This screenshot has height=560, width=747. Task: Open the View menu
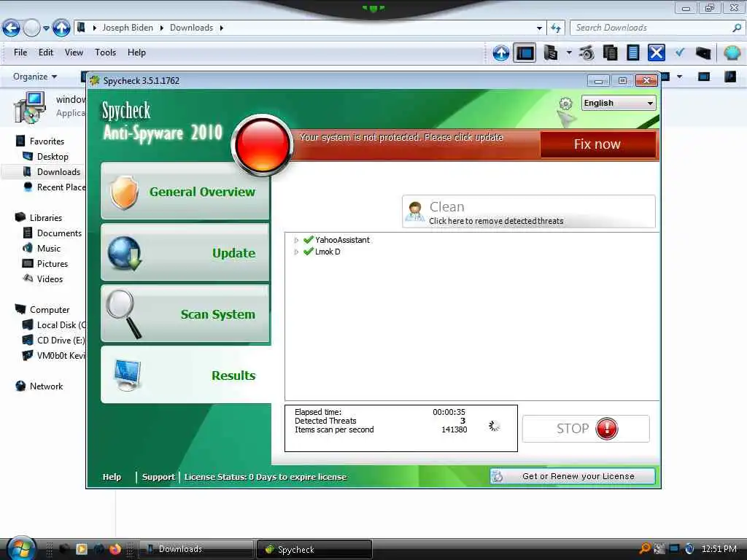pos(74,52)
